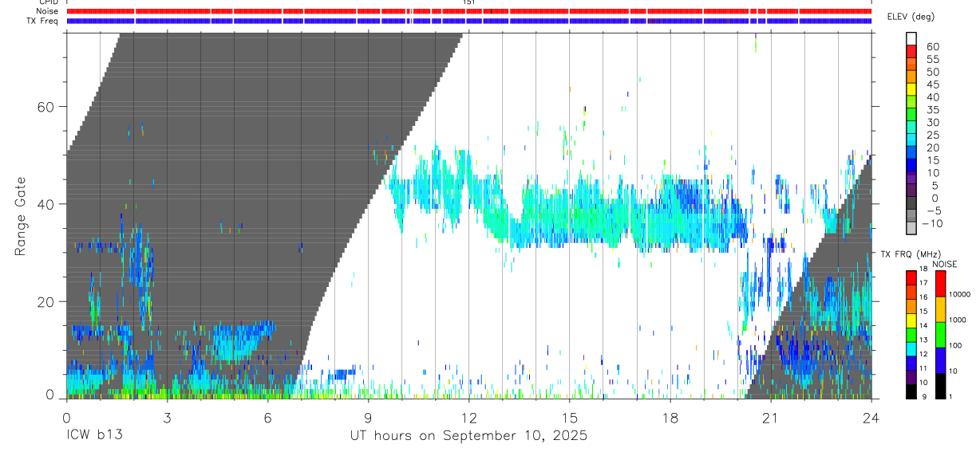Click x-axis hour tick label 6
This screenshot has height=452, width=980.
(x=267, y=417)
